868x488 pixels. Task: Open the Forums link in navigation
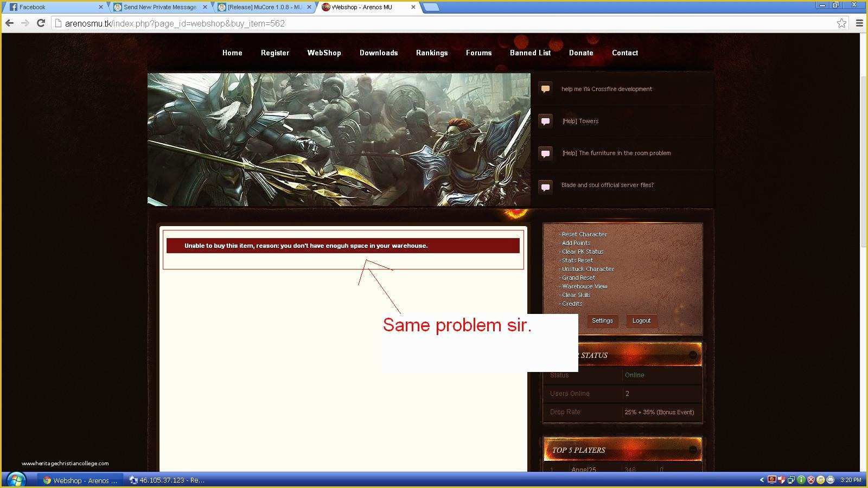478,53
